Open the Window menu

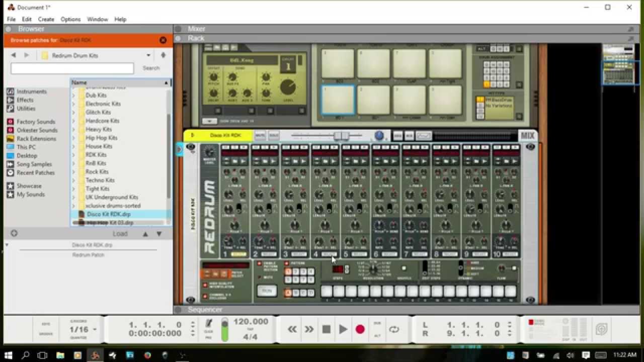click(97, 19)
